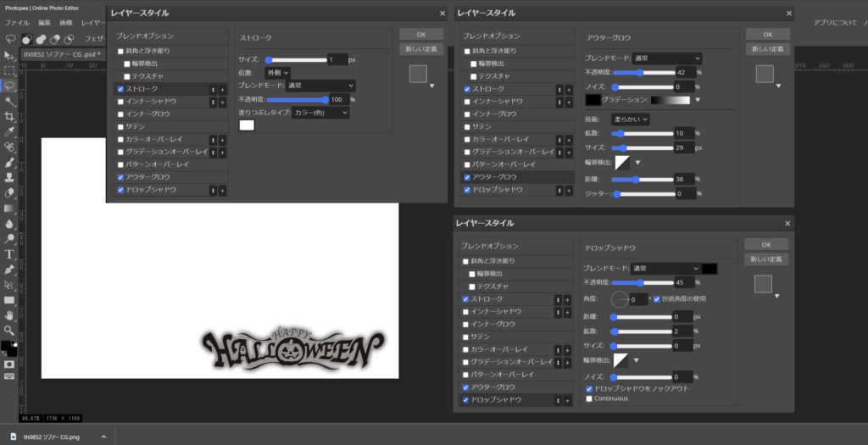The height and width of the screenshot is (445, 868).
Task: Toggle 包括角度の使用 checkbox
Action: pos(657,299)
